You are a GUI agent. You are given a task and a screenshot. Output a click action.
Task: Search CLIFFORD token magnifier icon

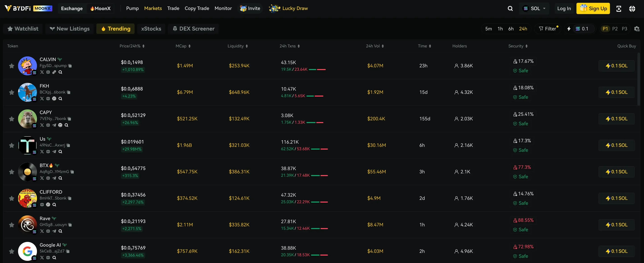pyautogui.click(x=54, y=204)
